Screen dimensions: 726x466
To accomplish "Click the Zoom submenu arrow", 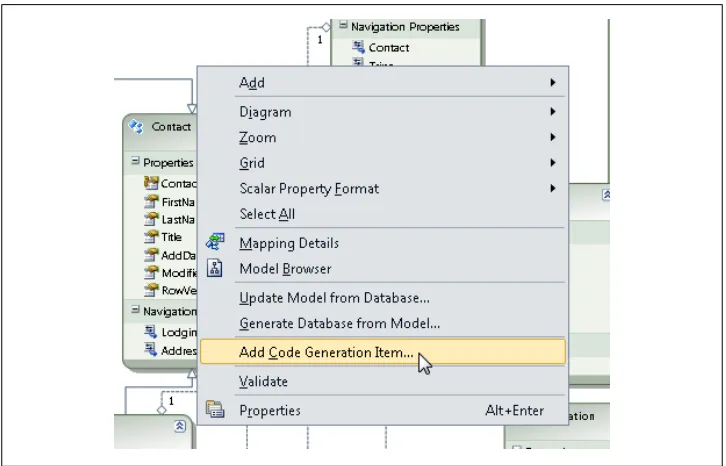I will (x=553, y=137).
